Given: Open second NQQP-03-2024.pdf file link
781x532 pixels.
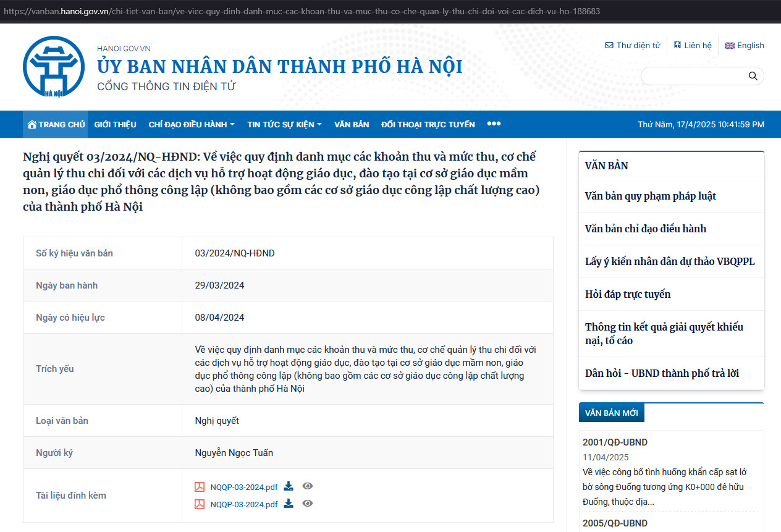Looking at the screenshot, I should click(x=244, y=504).
